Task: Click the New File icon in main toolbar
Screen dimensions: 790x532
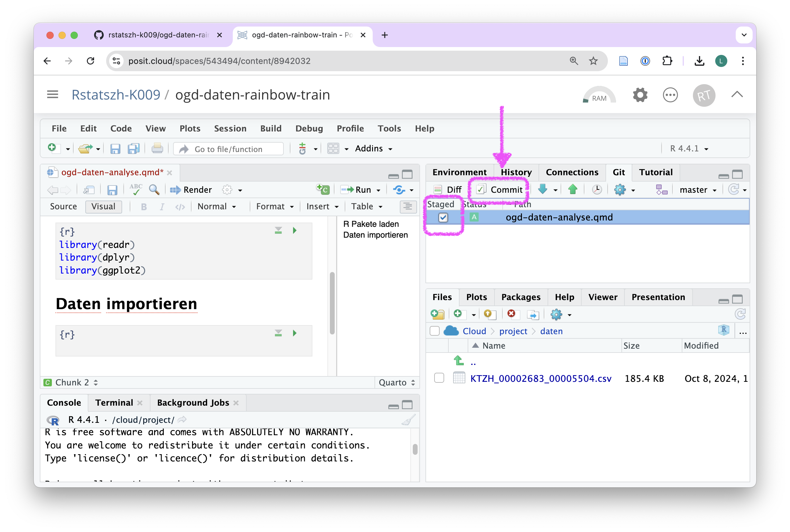Action: pyautogui.click(x=52, y=148)
